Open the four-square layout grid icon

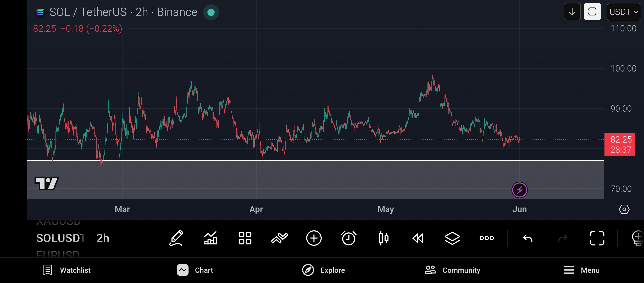coord(245,238)
